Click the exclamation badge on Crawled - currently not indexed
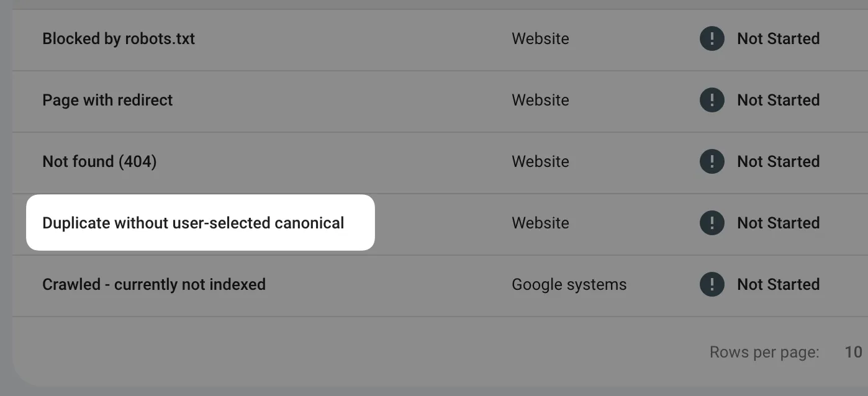 [x=712, y=284]
